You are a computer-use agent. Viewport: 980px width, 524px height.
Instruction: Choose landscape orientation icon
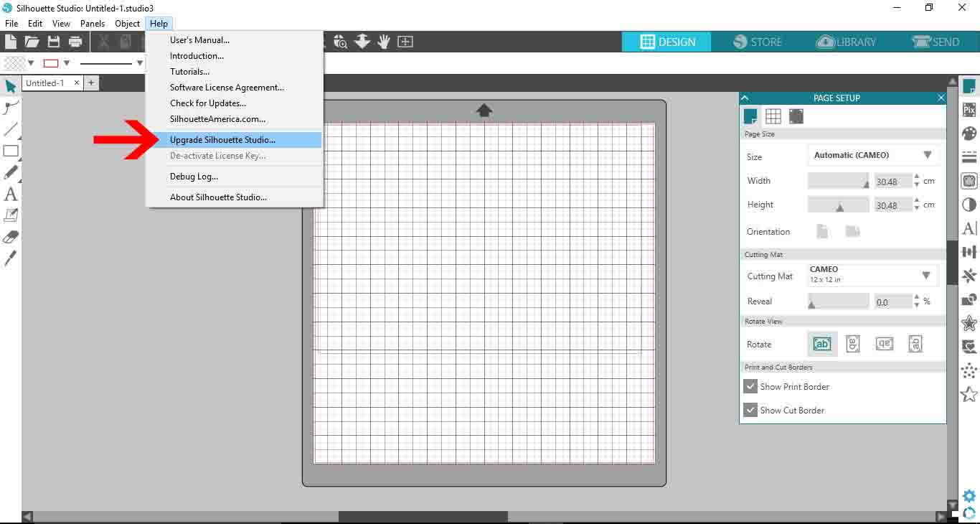pyautogui.click(x=852, y=231)
